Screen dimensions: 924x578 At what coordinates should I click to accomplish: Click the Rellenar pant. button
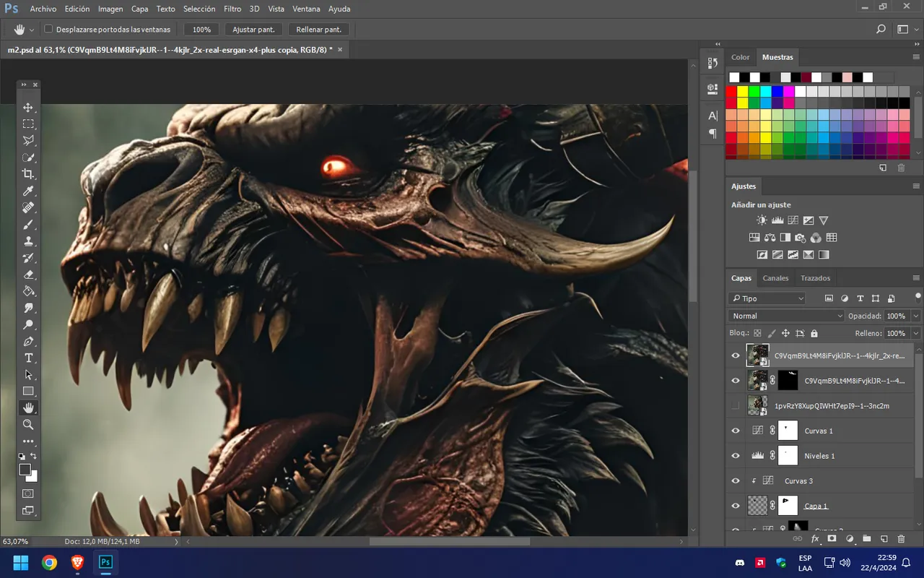pos(319,30)
